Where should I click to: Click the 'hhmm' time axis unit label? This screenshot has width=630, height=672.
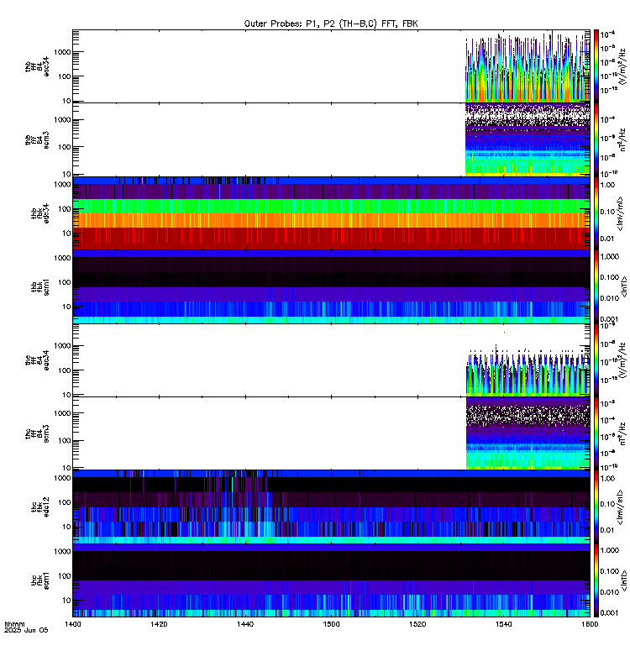(14, 624)
